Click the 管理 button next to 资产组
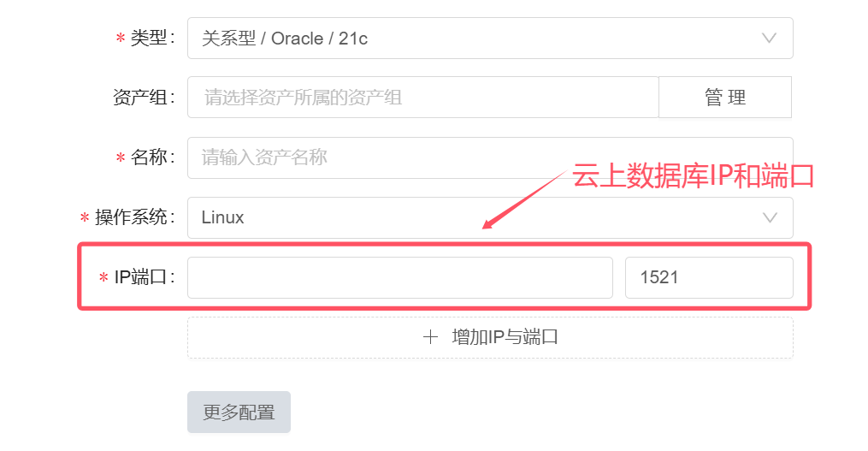The height and width of the screenshot is (451, 868). [x=725, y=98]
